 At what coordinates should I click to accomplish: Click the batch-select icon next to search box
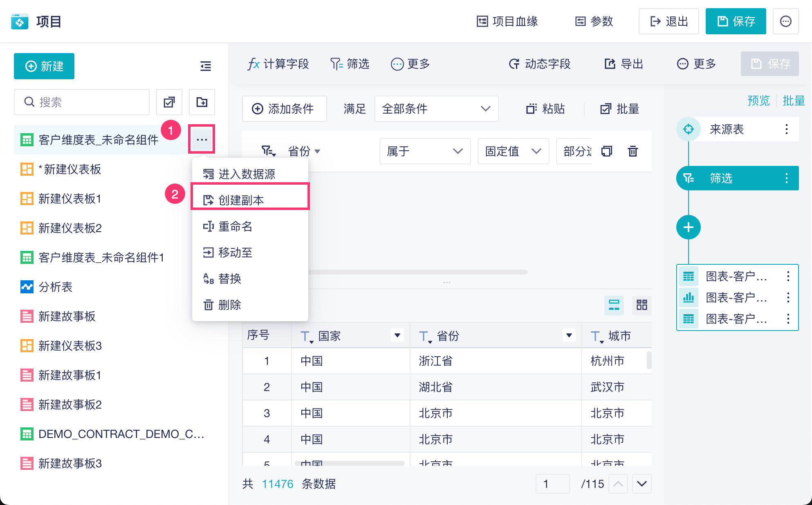point(169,102)
